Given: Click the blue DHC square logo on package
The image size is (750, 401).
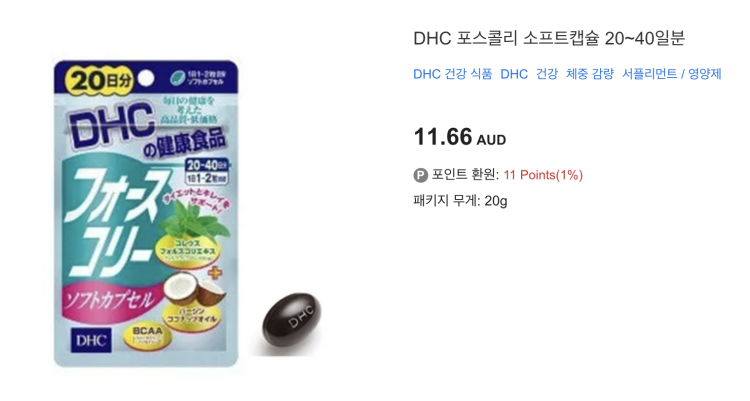Looking at the screenshot, I should pyautogui.click(x=91, y=340).
